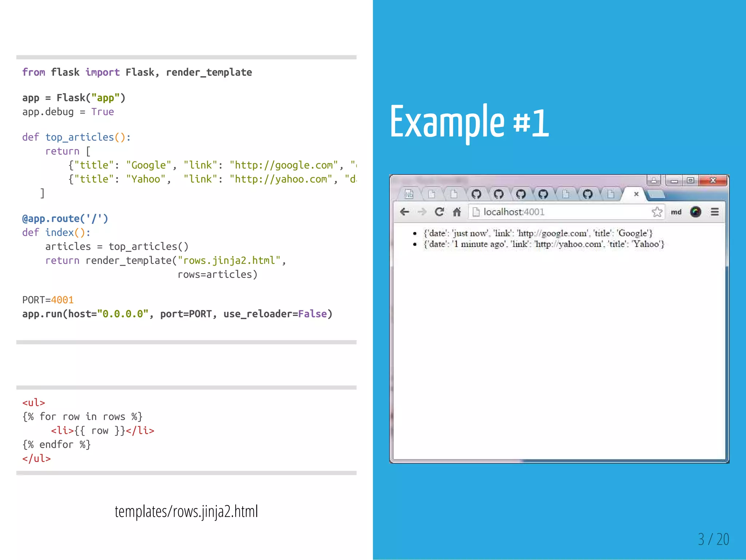Click the '3 / 20' slide counter
746x560 pixels.
713,539
